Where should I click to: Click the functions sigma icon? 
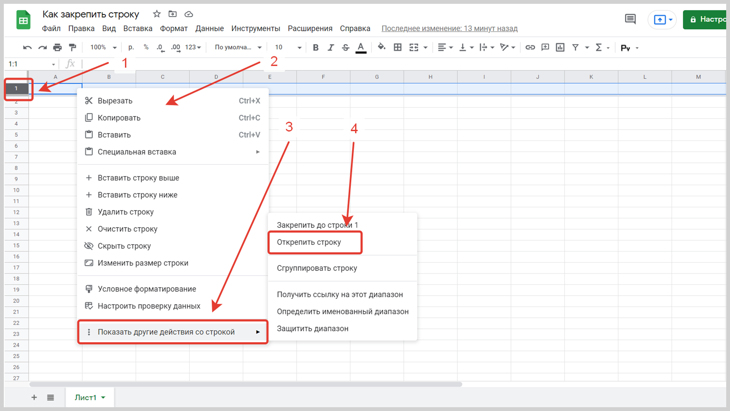(599, 47)
